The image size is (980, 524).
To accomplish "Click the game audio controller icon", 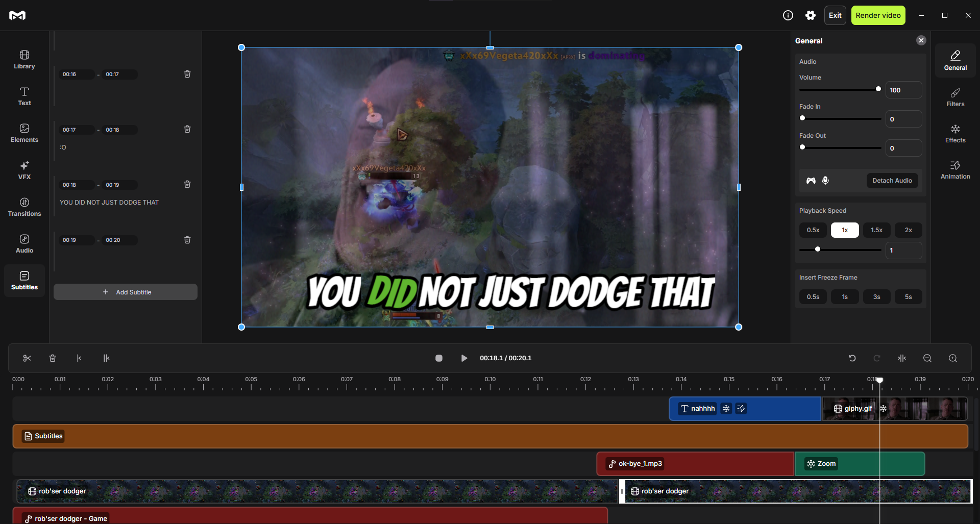I will 811,181.
